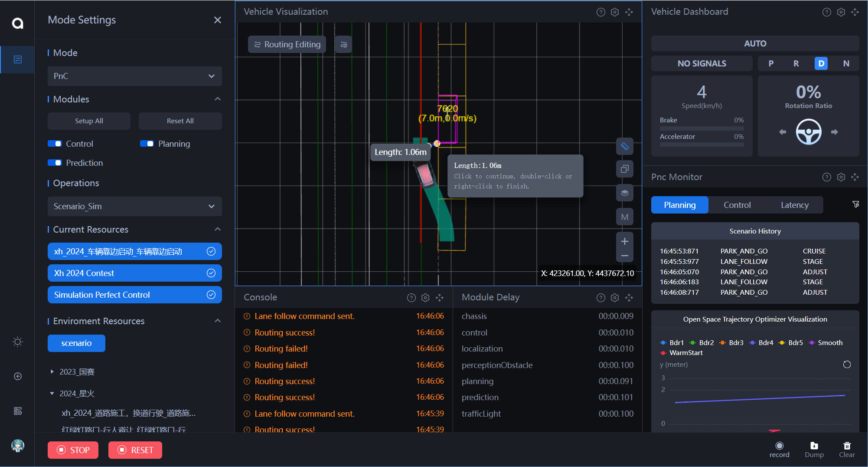Image resolution: width=868 pixels, height=467 pixels.
Task: Open the Pnc Monitor filter icon
Action: (x=855, y=204)
